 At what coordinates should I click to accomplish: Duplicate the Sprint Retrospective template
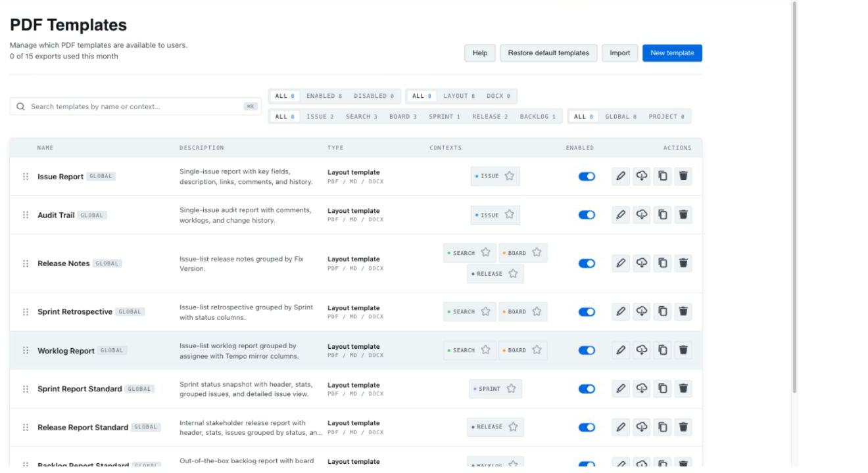663,311
